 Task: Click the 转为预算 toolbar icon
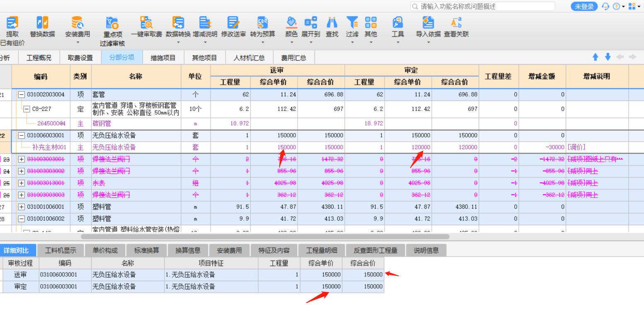(263, 22)
